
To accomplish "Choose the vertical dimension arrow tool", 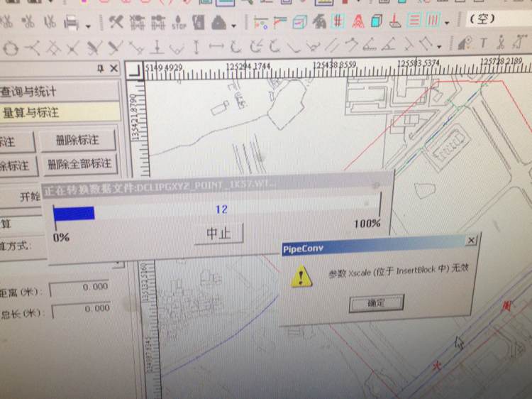I will (196, 47).
